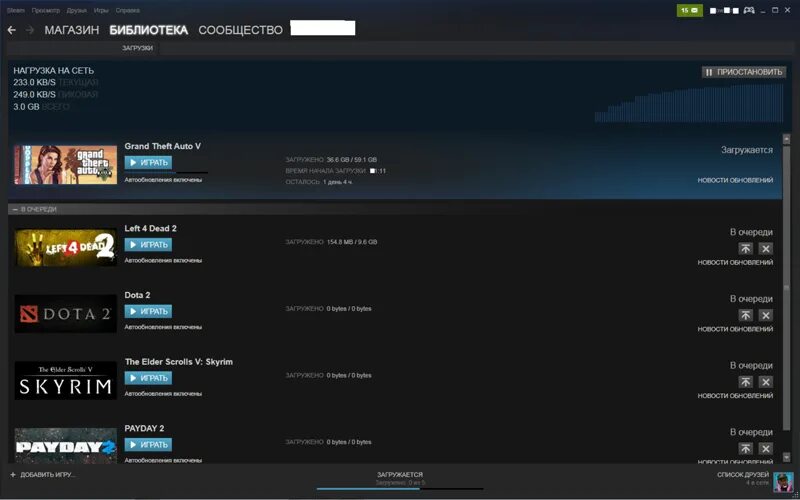Click the 'НАГРУЗКА НА СЕТЬ' heading

[54, 70]
